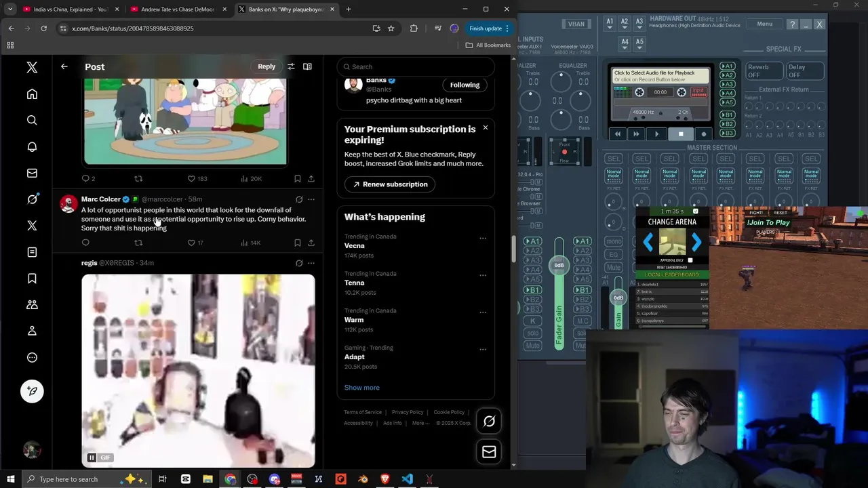Image resolution: width=868 pixels, height=488 pixels.
Task: Open Communities people icon in X sidebar
Action: (32, 305)
